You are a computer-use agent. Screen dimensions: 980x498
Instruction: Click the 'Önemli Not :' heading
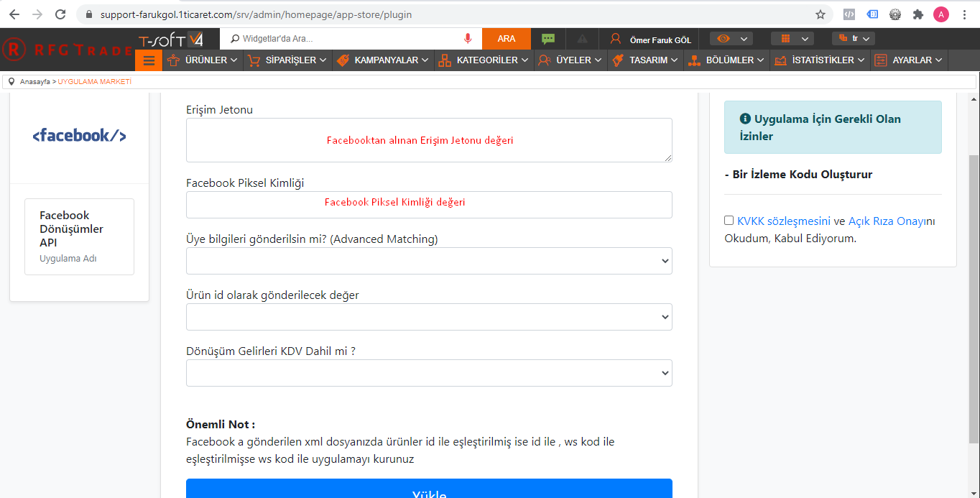tap(221, 424)
